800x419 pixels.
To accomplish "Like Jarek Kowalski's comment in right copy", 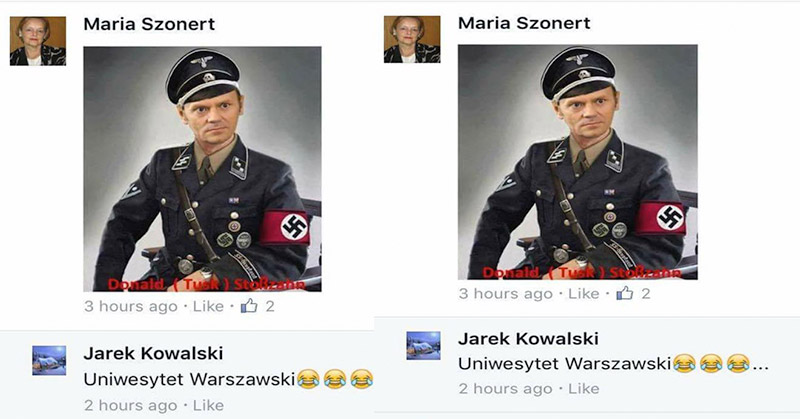I will (584, 389).
